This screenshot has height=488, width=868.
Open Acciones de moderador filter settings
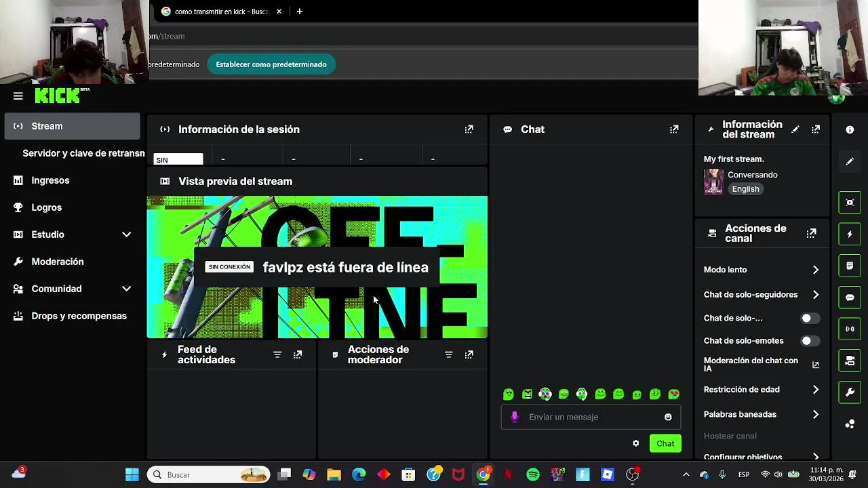pyautogui.click(x=448, y=354)
